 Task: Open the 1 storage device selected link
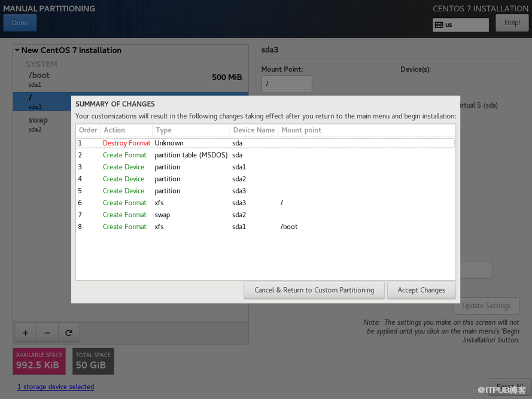pos(56,387)
